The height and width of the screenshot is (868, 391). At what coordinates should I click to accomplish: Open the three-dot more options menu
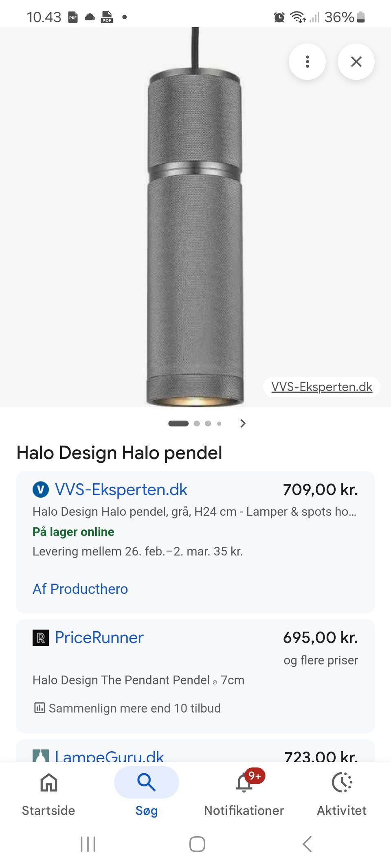(307, 61)
